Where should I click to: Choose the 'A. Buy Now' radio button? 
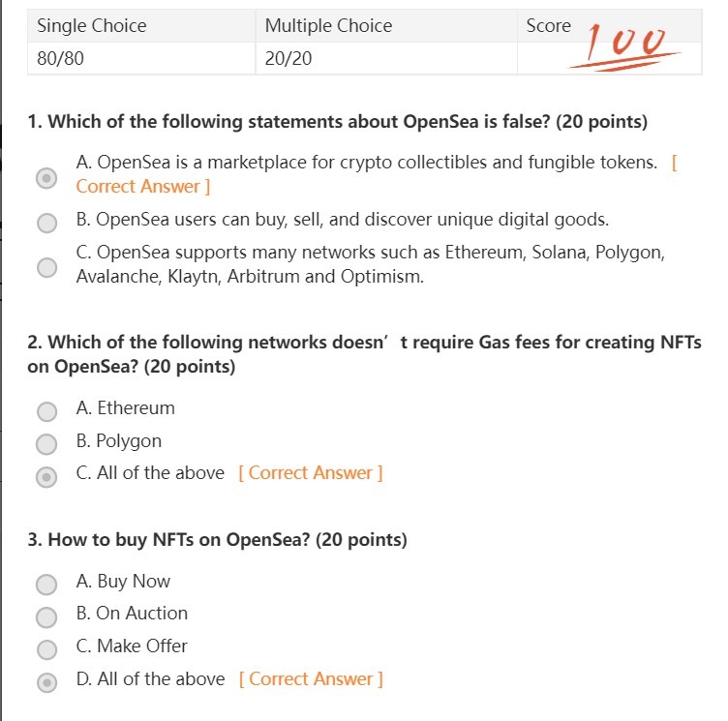tap(46, 585)
